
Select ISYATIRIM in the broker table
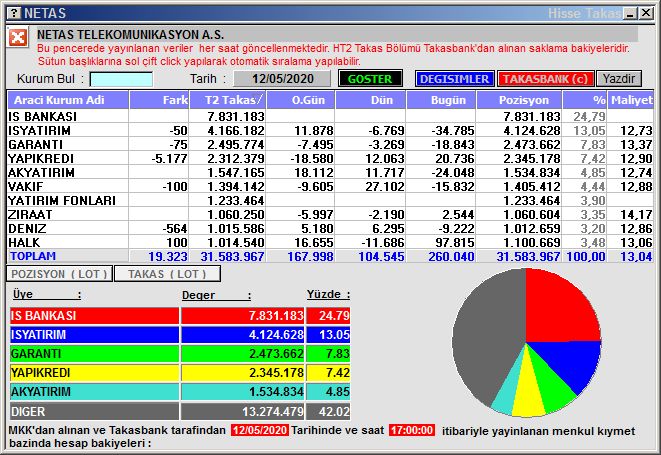pyautogui.click(x=39, y=131)
